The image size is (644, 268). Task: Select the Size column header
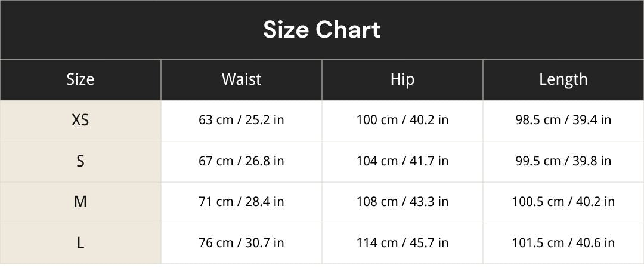coord(80,80)
